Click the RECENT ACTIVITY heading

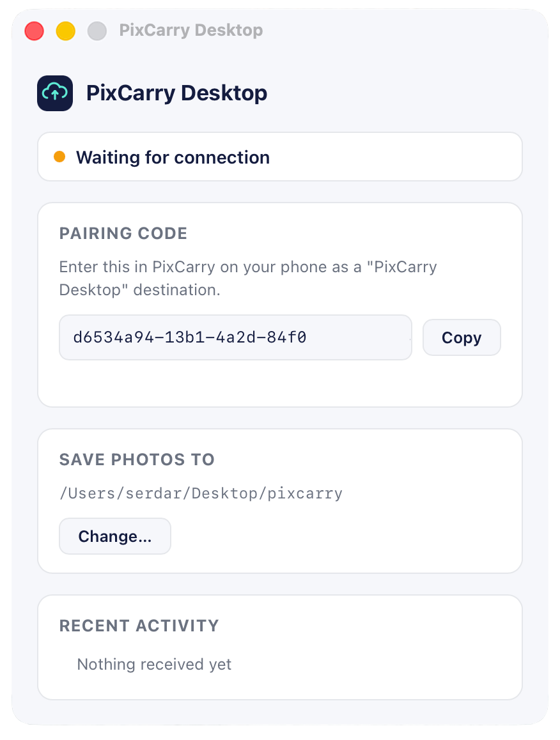[x=139, y=626]
